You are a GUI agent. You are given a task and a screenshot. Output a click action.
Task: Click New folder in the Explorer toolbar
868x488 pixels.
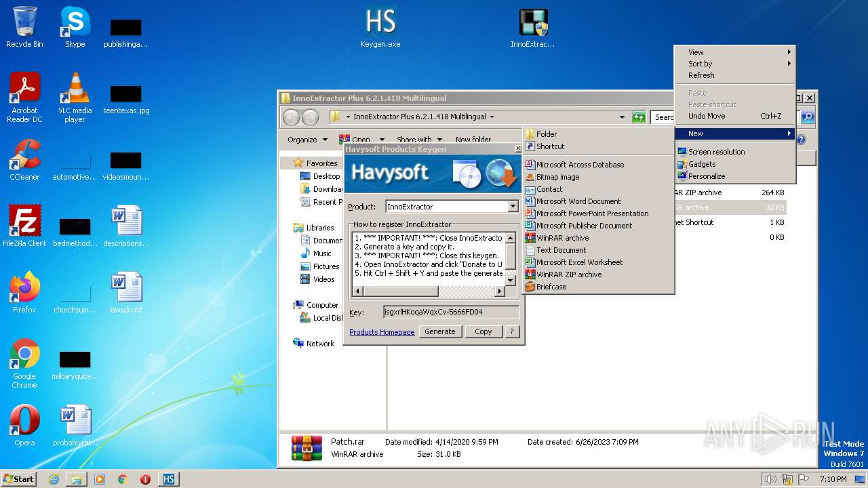click(473, 140)
